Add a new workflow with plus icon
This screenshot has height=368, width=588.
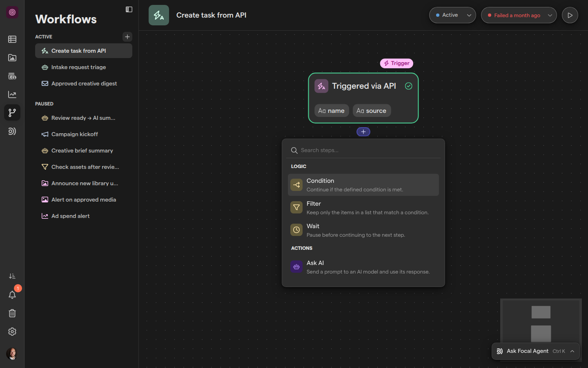tap(127, 37)
